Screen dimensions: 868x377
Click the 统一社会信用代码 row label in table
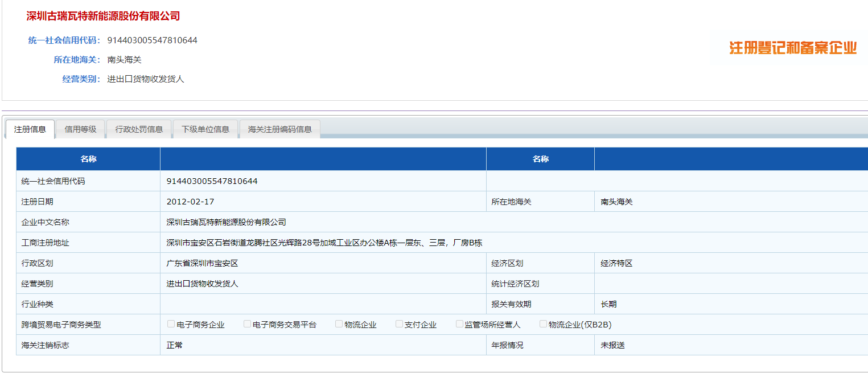53,181
